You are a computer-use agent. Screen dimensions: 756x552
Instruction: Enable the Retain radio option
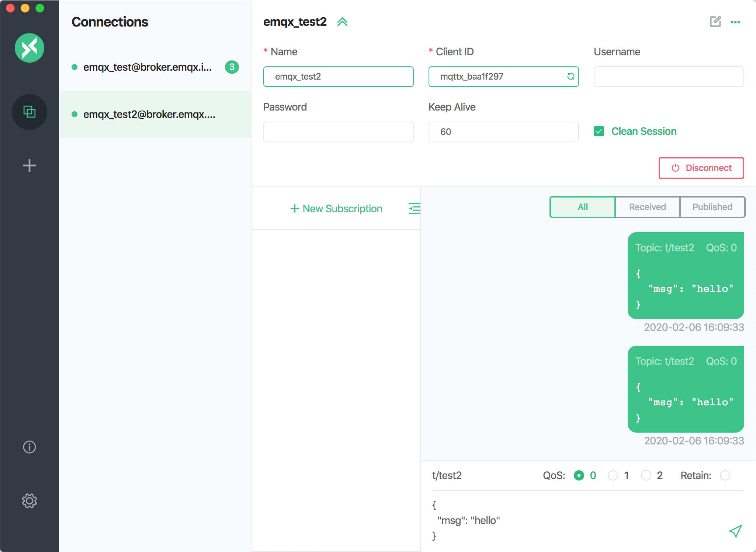(725, 475)
